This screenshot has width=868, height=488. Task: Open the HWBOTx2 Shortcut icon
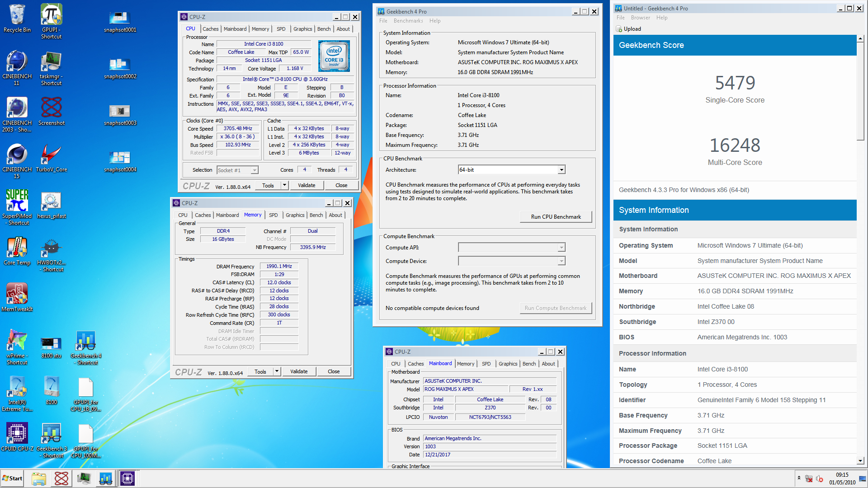(x=51, y=254)
